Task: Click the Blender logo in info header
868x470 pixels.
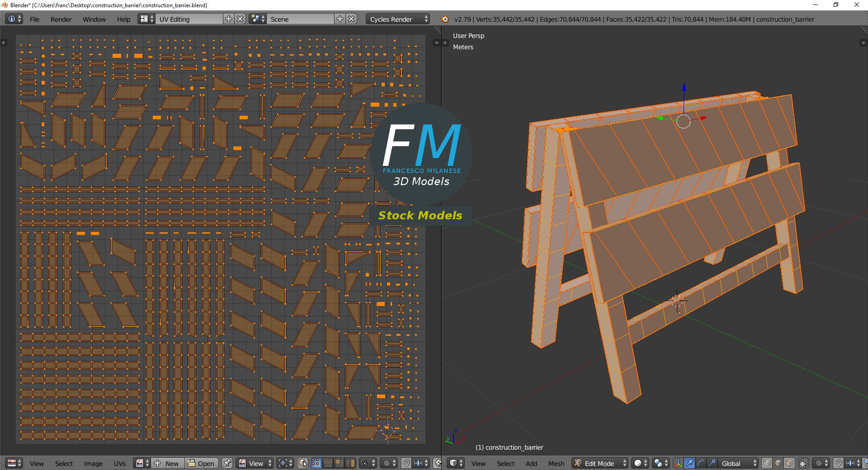Action: [x=444, y=19]
